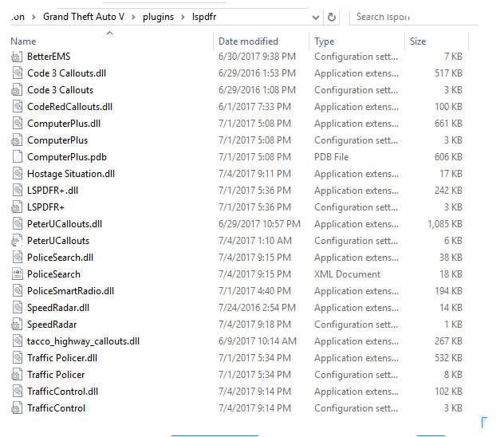Viewport: 504px width, 437px height.
Task: Click the 7/4/2017 1:10 AM date cell
Action: (x=255, y=241)
